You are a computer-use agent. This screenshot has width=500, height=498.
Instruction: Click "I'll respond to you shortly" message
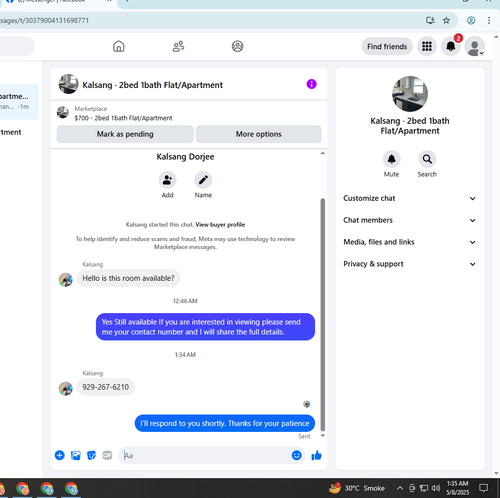coord(225,423)
